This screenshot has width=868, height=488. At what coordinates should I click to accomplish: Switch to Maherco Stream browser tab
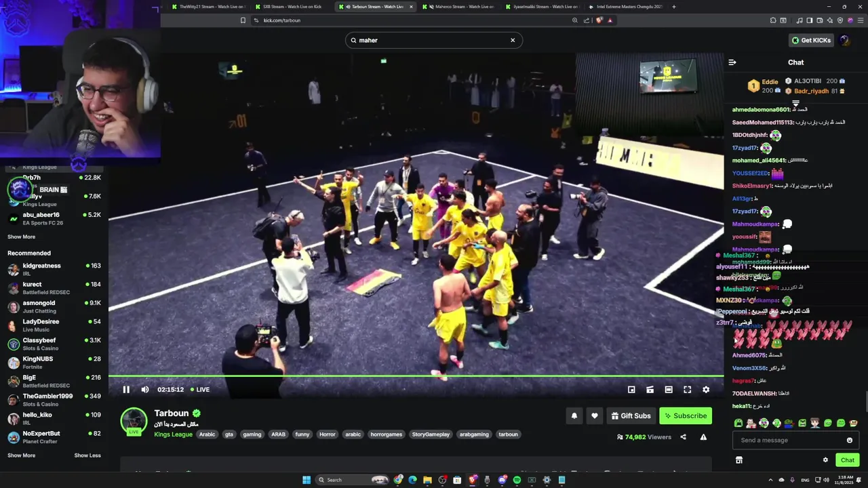(x=458, y=7)
